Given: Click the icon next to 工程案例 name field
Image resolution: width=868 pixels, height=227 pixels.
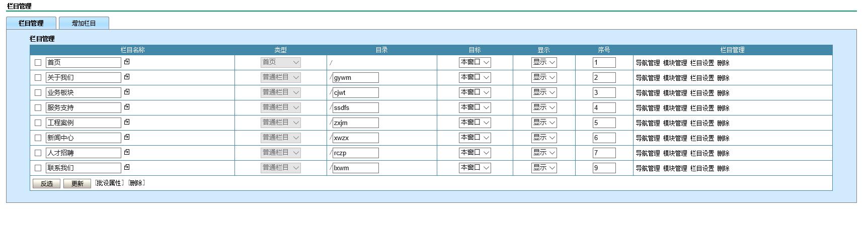Looking at the screenshot, I should point(127,122).
